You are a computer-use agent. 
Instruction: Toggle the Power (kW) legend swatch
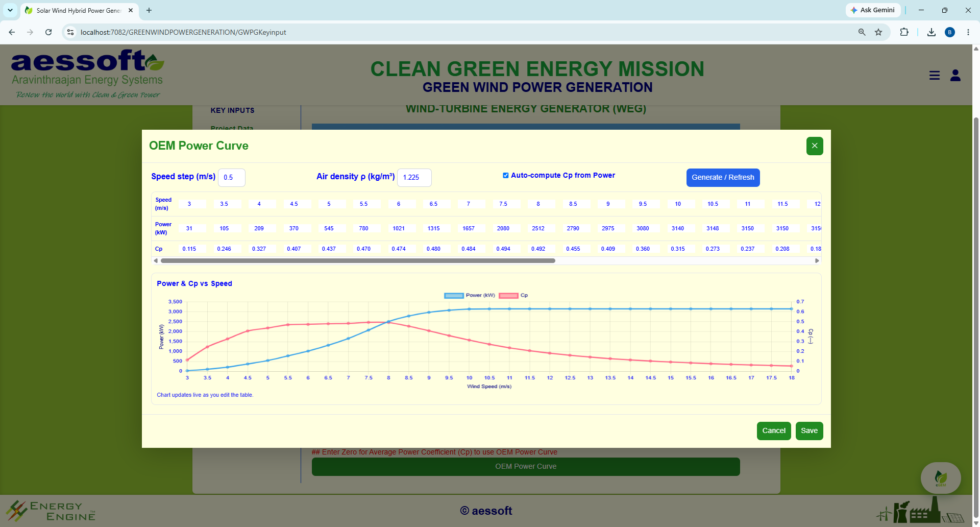click(454, 296)
